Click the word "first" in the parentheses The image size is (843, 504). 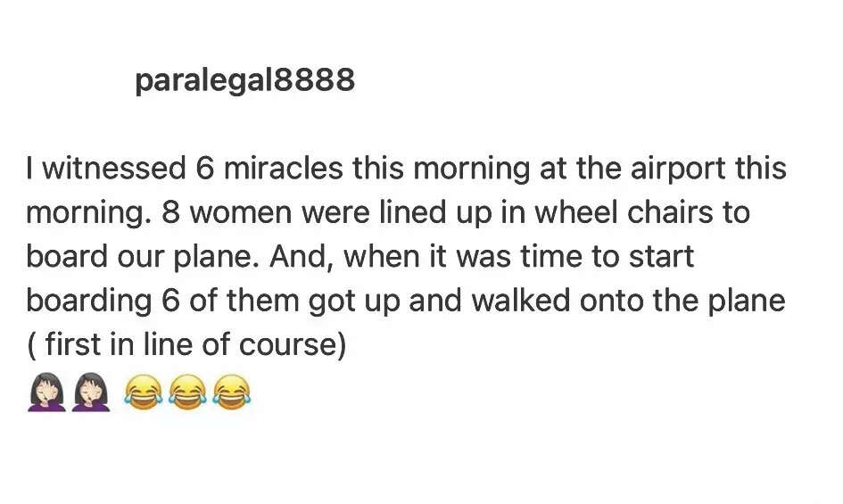click(x=72, y=344)
